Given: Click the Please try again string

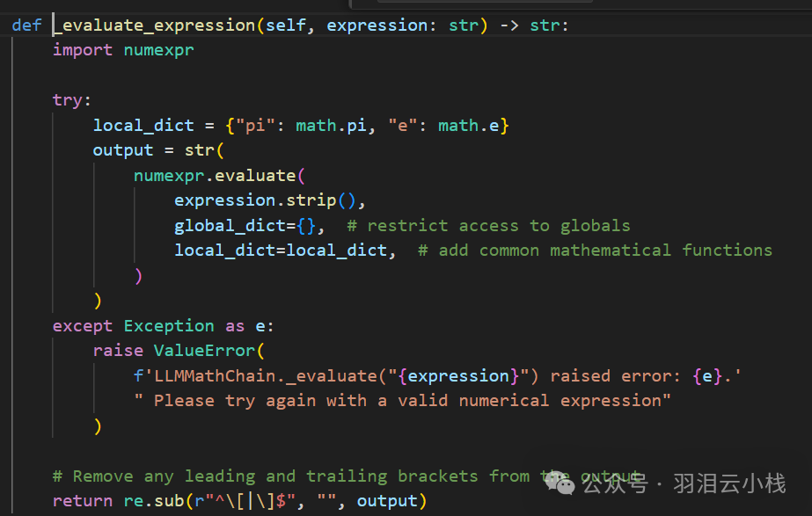Looking at the screenshot, I should [x=402, y=401].
